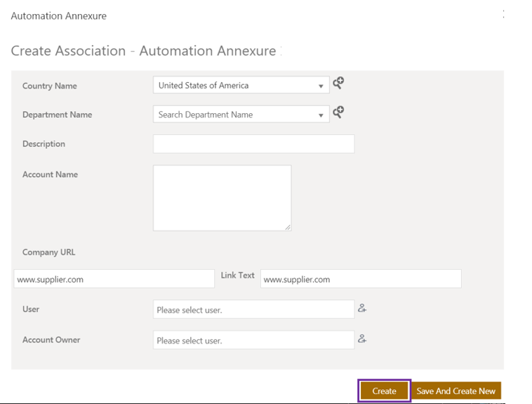Click the Link Text input field
Image resolution: width=532 pixels, height=404 pixels.
[361, 279]
